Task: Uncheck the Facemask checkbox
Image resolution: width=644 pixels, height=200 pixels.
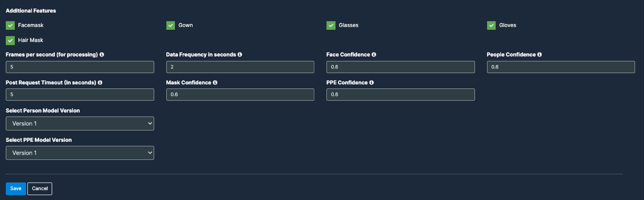Action: pyautogui.click(x=10, y=25)
